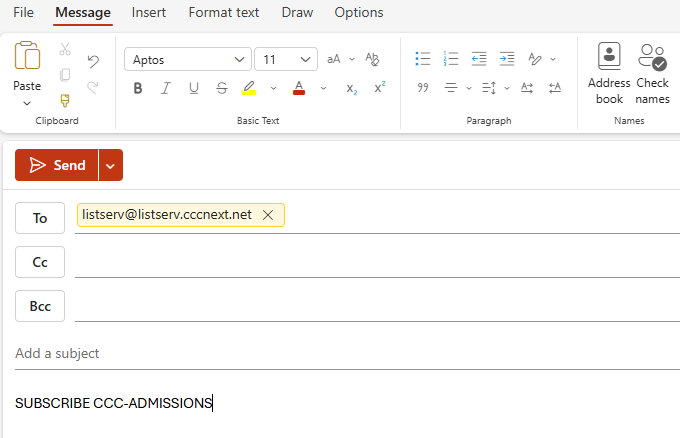
Task: Click the Cc button
Action: click(x=40, y=262)
